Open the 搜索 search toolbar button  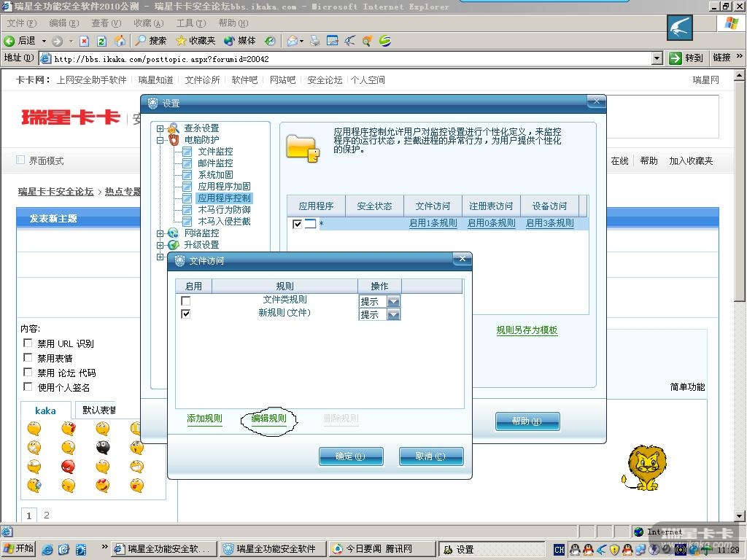tap(150, 41)
